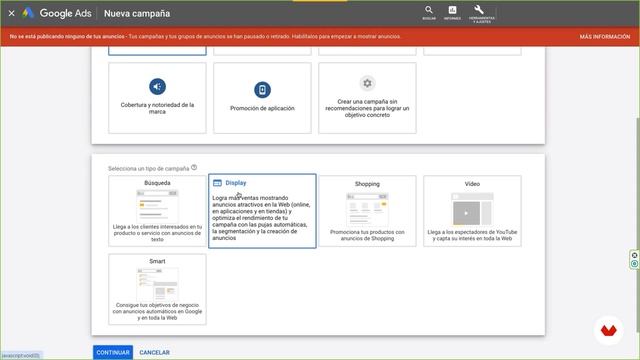This screenshot has height=360, width=640.
Task: Open Herramientas y ajustes wrench icon
Action: 482,13
